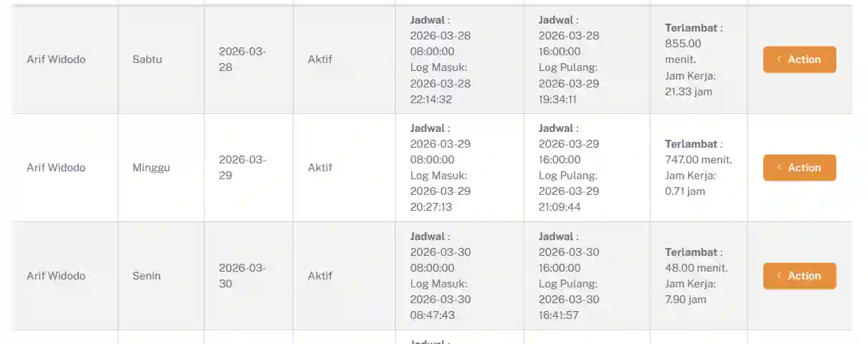868x344 pixels.
Task: Click the chevron icon in Minggu row's Action button
Action: tap(779, 168)
